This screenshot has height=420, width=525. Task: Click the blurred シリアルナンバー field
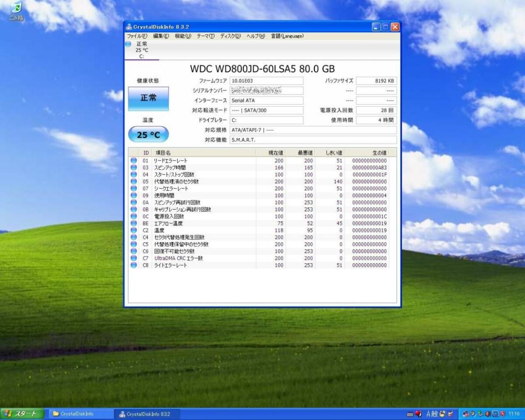[266, 91]
